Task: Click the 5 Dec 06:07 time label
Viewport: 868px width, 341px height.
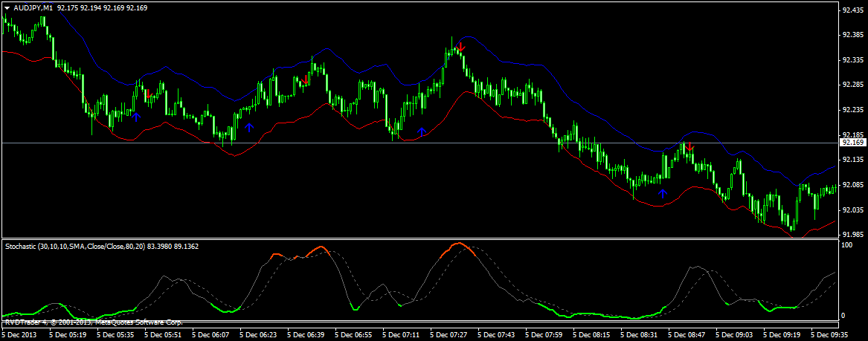Action: [210, 334]
